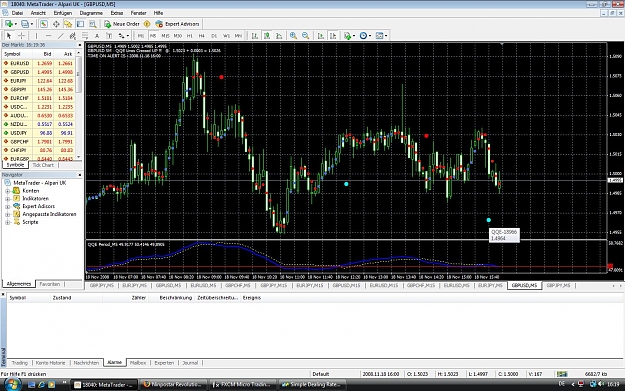Open the profiles icon
Viewport: 625px width, 391px height.
pos(25,24)
